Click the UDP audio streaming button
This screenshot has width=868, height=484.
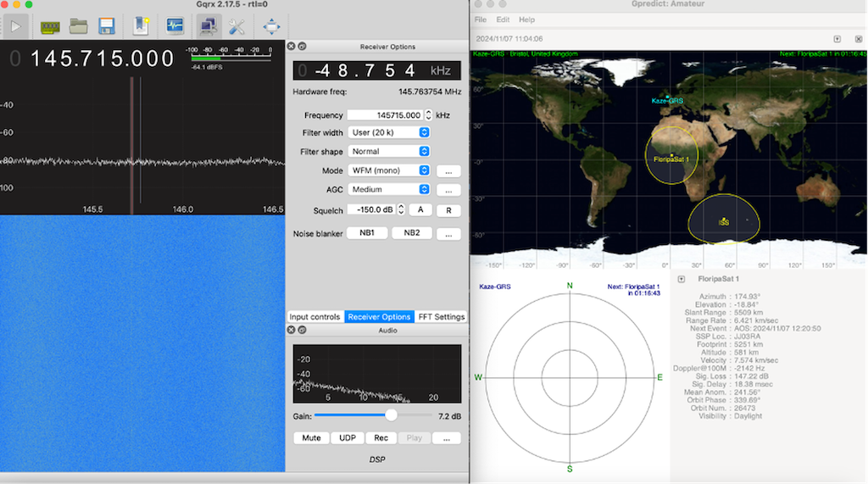pyautogui.click(x=347, y=438)
